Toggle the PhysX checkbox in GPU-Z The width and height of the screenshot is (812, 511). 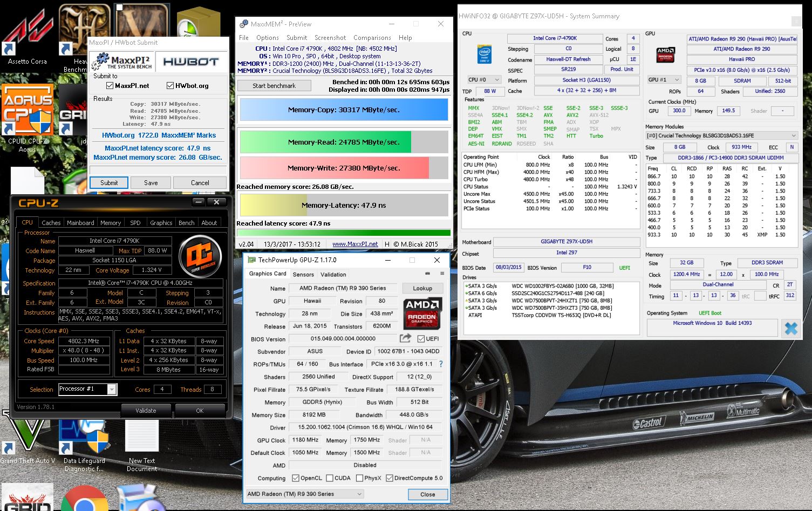[x=359, y=478]
